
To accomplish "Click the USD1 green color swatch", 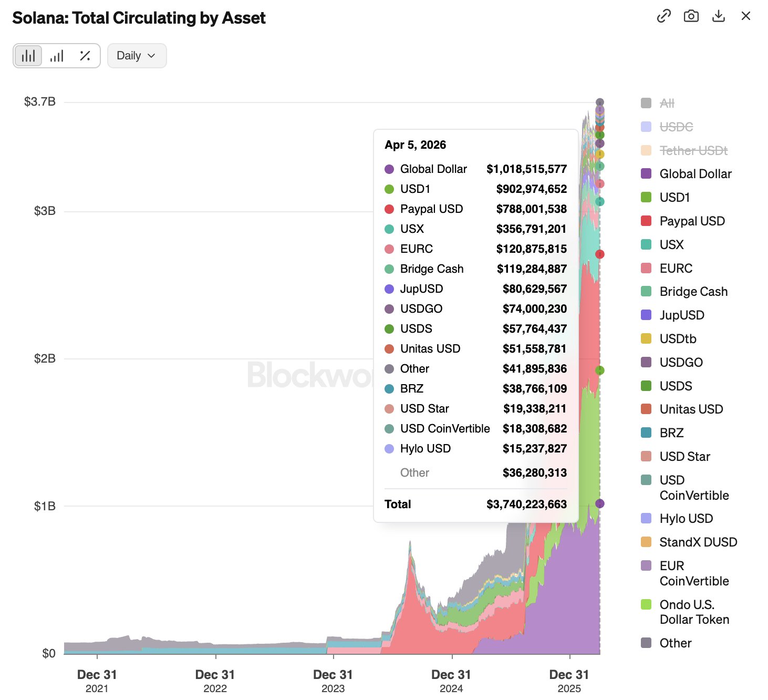I will click(647, 198).
